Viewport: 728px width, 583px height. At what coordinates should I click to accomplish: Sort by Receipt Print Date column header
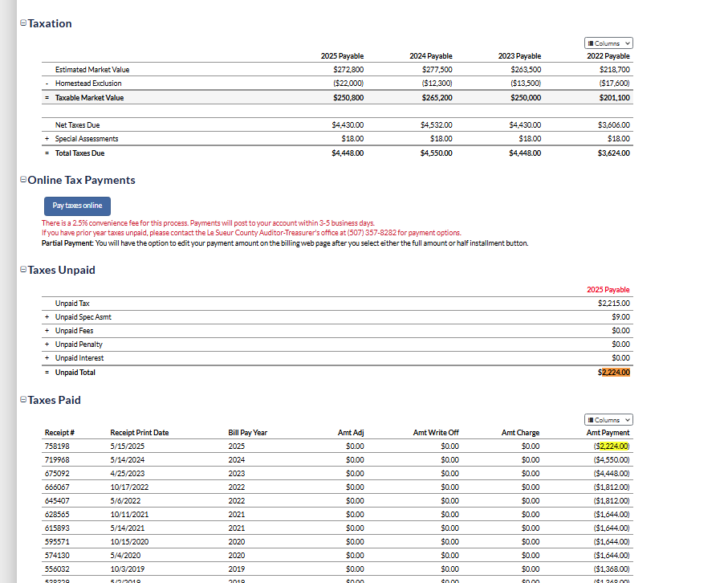click(140, 433)
